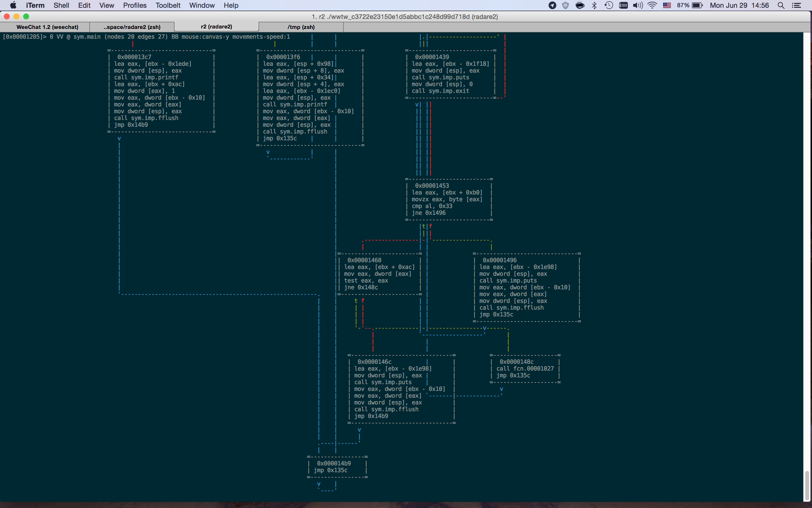Click mouse:canvas-y in the header line
The width and height of the screenshot is (812, 508).
click(x=205, y=37)
